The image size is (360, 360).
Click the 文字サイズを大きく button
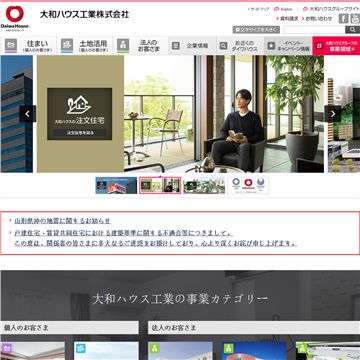tap(256, 30)
